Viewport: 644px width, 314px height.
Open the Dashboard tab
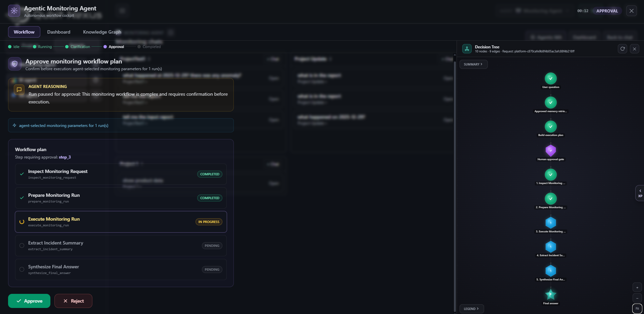(x=59, y=32)
